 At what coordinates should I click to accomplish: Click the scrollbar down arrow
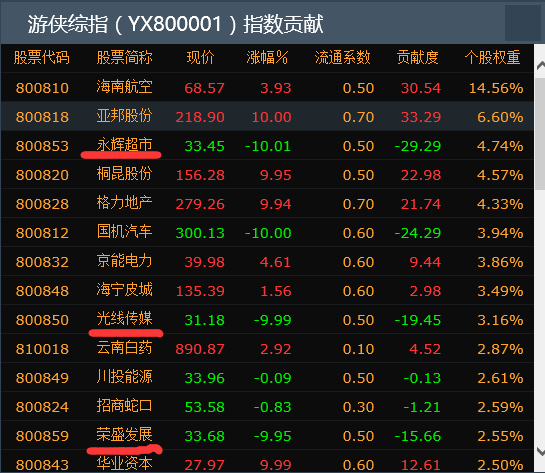tap(540, 451)
